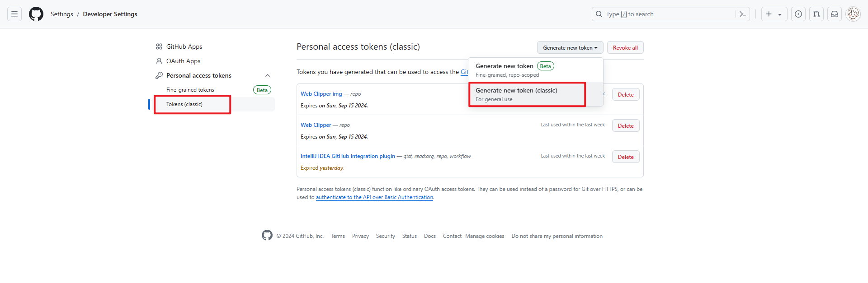Go to GitHub homepage via Octocat logo
The image size is (868, 283).
point(36,14)
